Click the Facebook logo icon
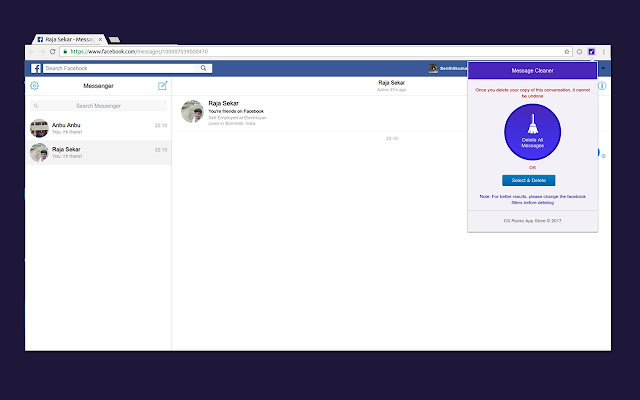Image resolution: width=640 pixels, height=400 pixels. click(x=36, y=68)
